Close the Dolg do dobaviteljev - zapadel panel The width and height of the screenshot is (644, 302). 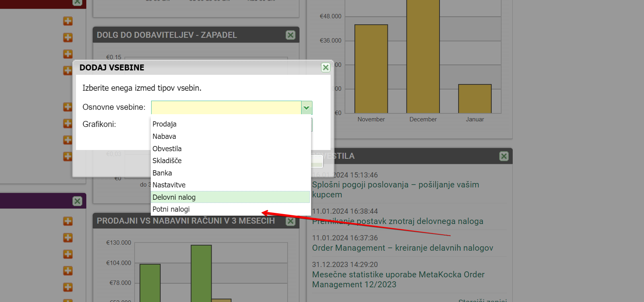click(291, 35)
